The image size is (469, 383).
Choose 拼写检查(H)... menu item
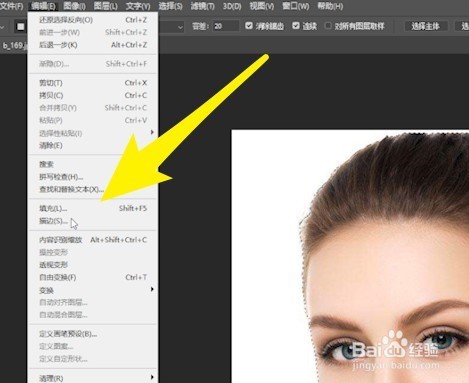(x=93, y=177)
